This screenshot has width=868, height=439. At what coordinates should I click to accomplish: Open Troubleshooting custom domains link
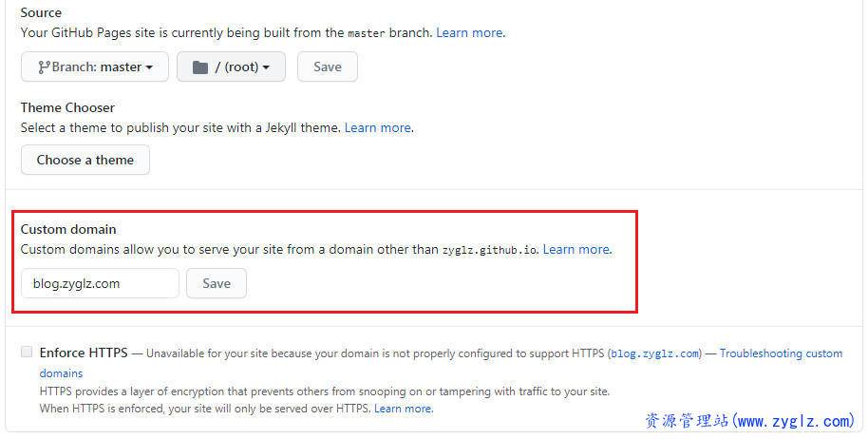click(x=781, y=353)
